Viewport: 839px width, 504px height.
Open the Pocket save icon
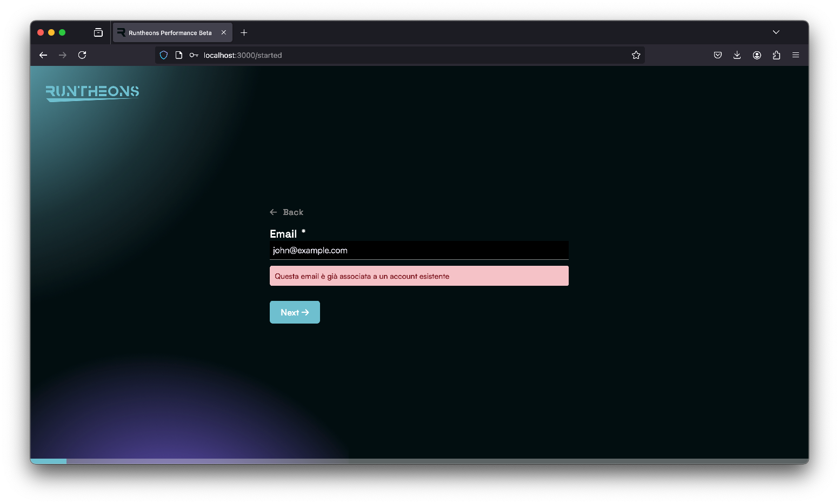tap(718, 55)
